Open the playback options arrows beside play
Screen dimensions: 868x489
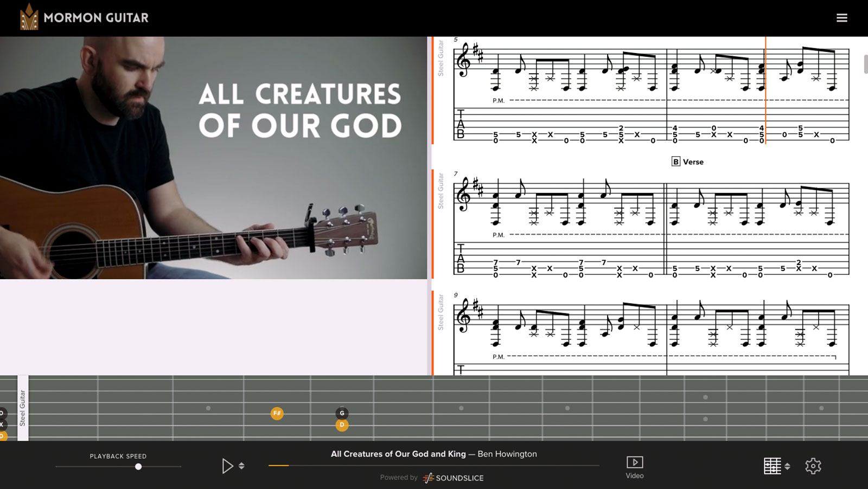pyautogui.click(x=241, y=466)
